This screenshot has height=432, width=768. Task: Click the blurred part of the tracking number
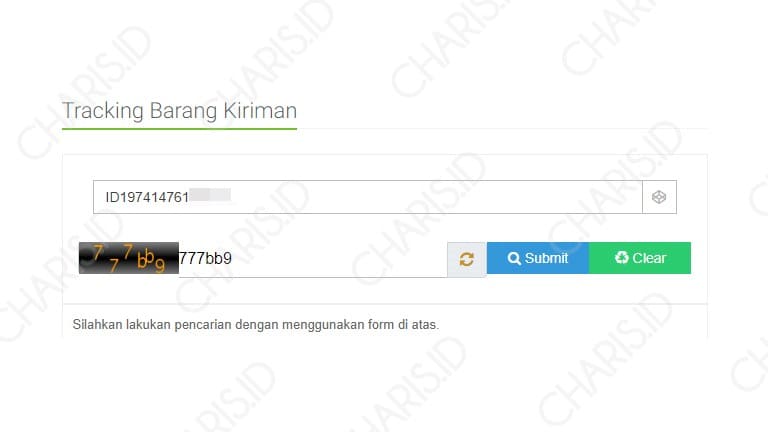[210, 195]
